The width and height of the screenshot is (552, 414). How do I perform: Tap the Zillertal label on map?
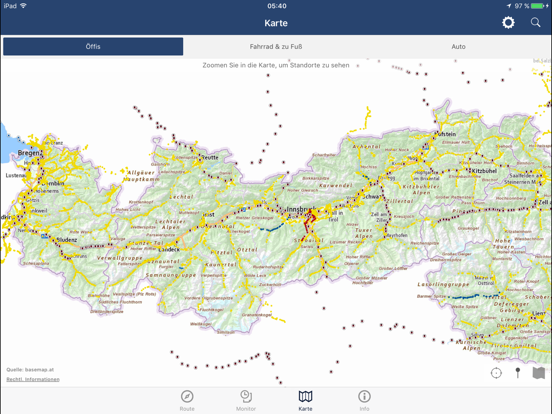click(x=400, y=201)
